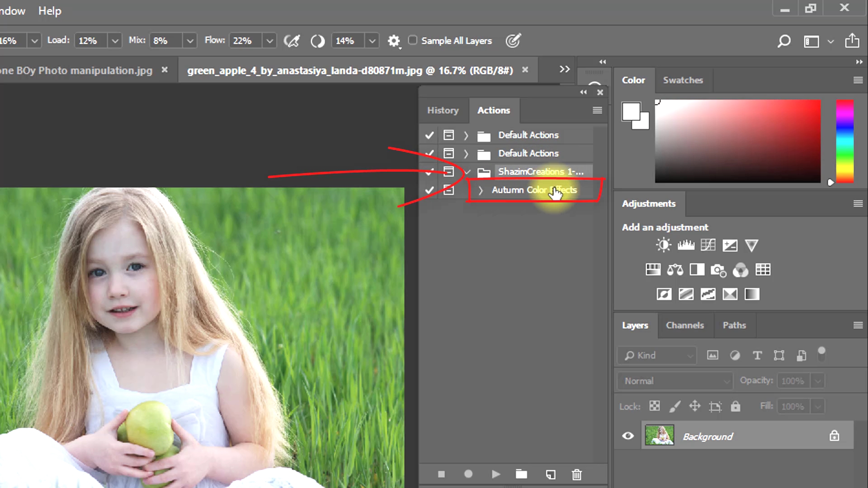
Task: Click the trash icon in Actions panel
Action: 576,474
